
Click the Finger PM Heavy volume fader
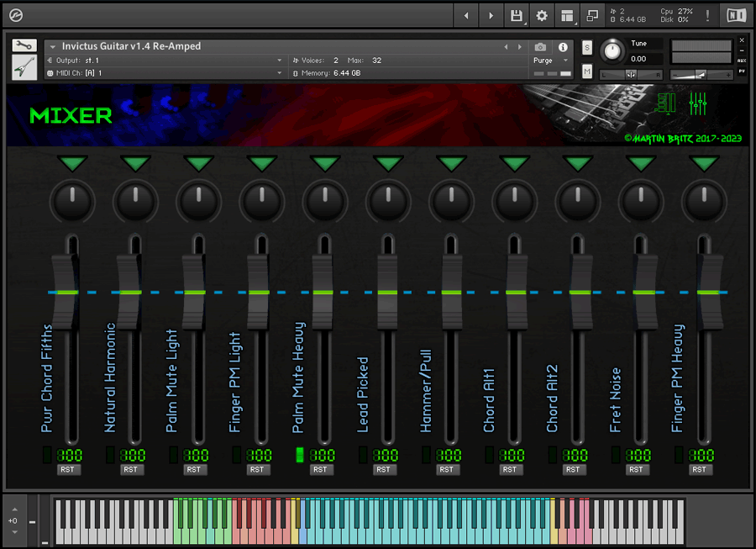(x=710, y=293)
